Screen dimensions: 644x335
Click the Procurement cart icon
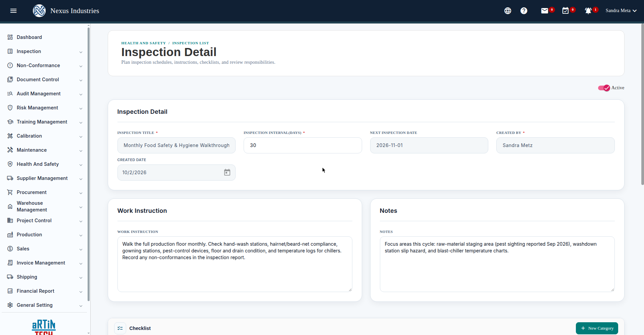pyautogui.click(x=10, y=192)
